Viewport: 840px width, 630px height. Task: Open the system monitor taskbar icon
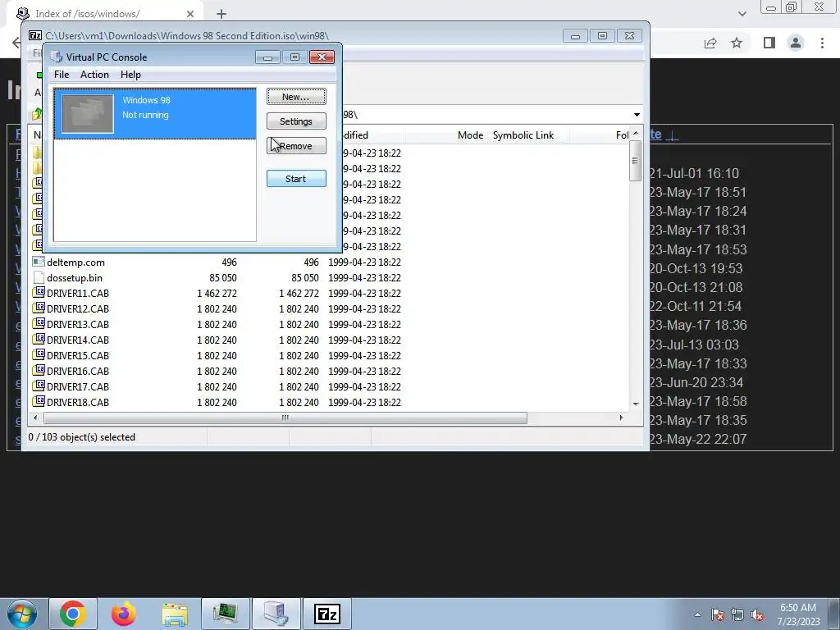tap(225, 614)
